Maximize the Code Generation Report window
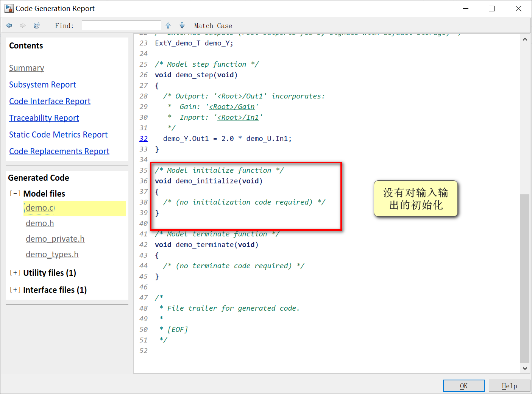Screen dimensions: 532x394 491,8
